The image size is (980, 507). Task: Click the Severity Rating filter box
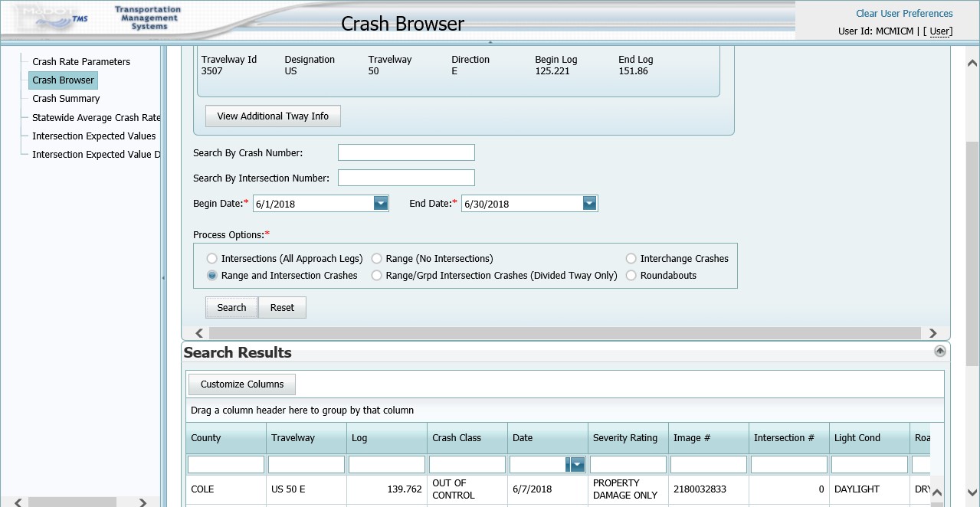click(628, 464)
